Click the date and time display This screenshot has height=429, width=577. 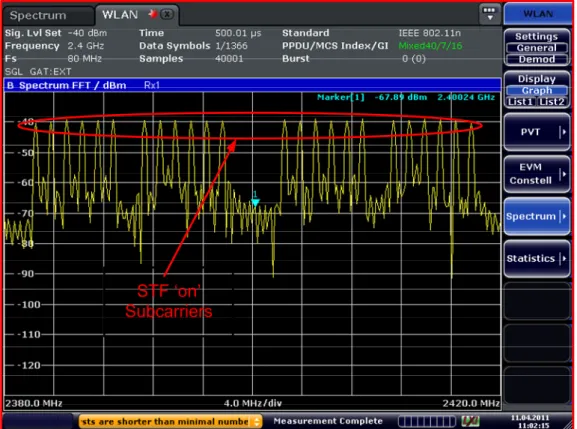tap(530, 421)
